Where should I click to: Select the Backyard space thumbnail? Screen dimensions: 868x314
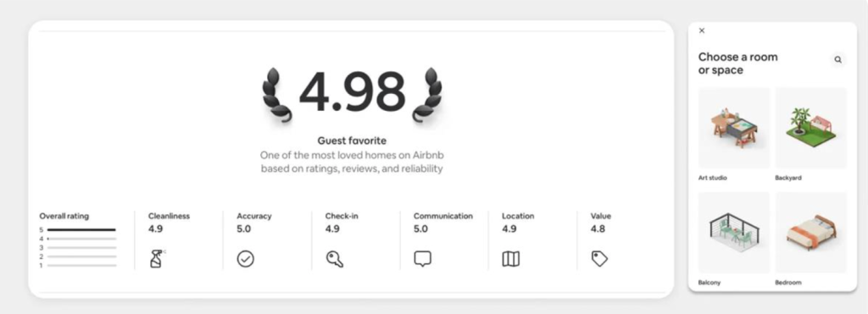[x=811, y=128]
